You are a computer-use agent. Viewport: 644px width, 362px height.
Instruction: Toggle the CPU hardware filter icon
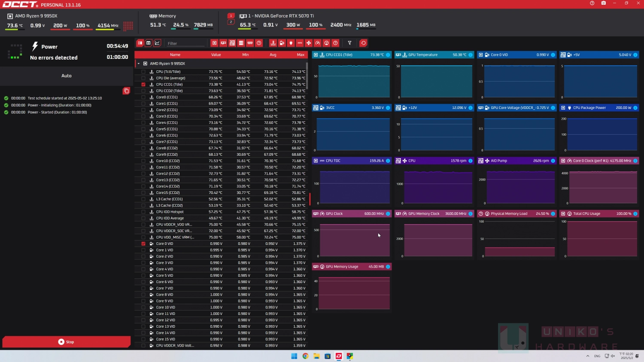(215, 43)
